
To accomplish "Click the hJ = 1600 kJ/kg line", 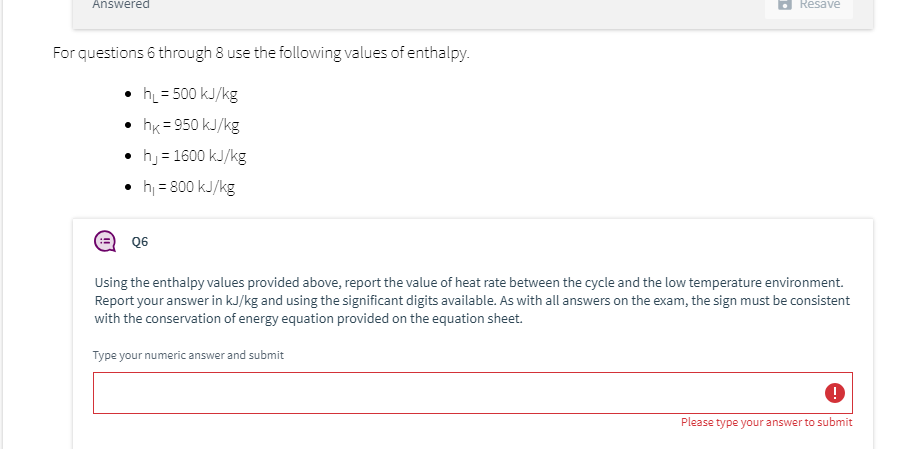I will pos(195,156).
